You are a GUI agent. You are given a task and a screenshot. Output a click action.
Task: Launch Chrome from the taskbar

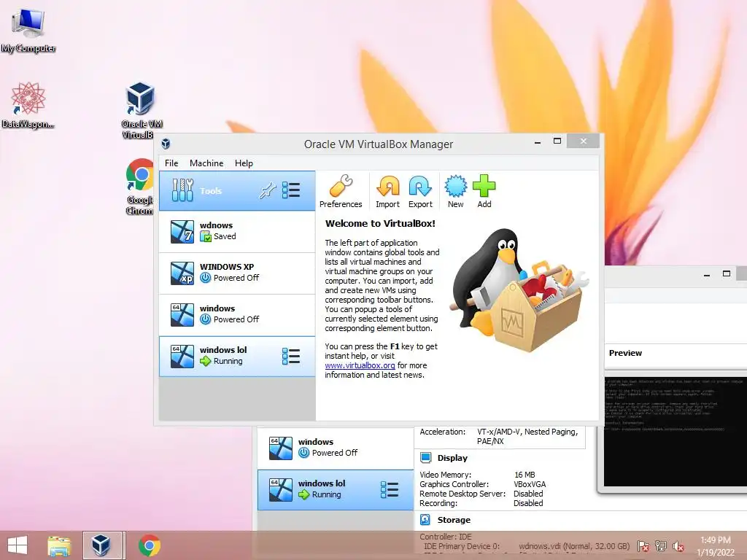click(x=150, y=545)
